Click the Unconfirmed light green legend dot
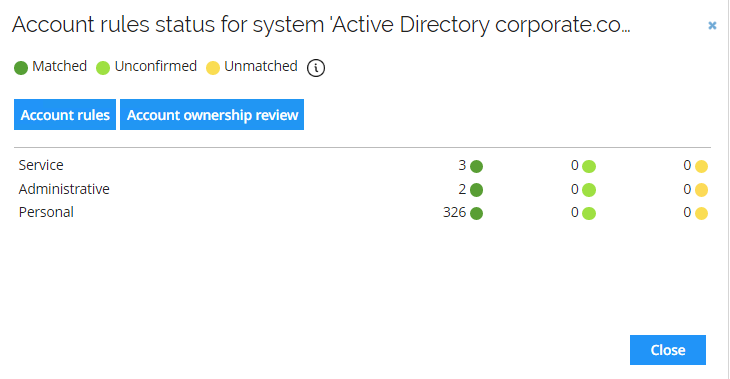The width and height of the screenshot is (730, 379). [x=103, y=68]
